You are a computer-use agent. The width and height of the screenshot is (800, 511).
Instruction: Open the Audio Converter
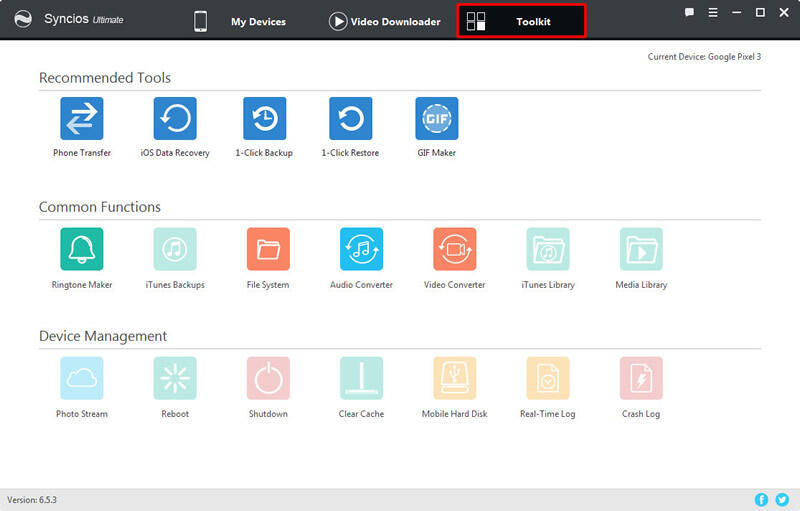coord(361,249)
